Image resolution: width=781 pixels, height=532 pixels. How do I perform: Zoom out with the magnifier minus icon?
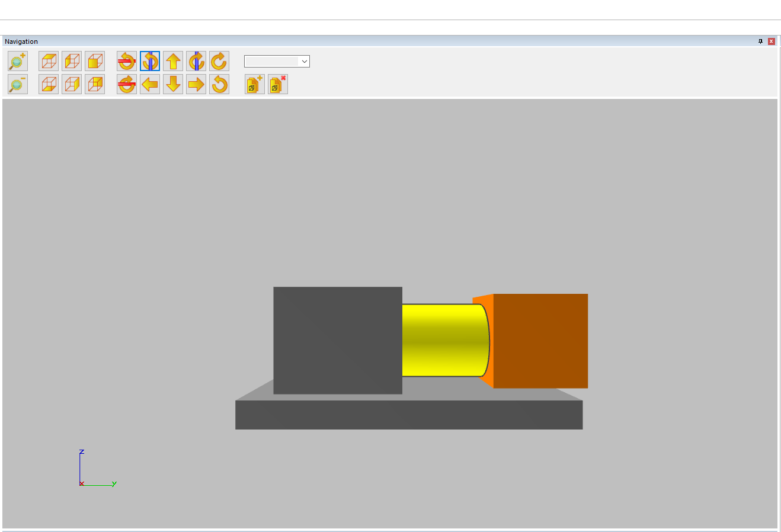(x=18, y=84)
